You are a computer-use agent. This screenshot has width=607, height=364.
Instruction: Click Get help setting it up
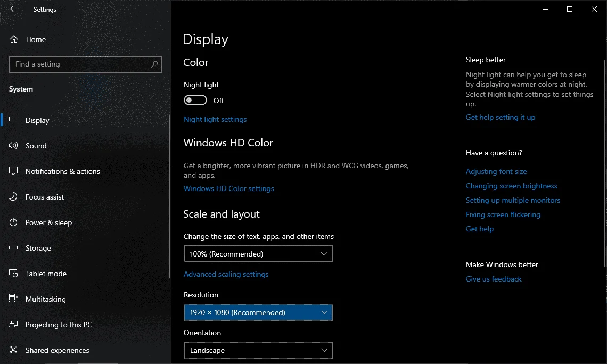click(500, 117)
